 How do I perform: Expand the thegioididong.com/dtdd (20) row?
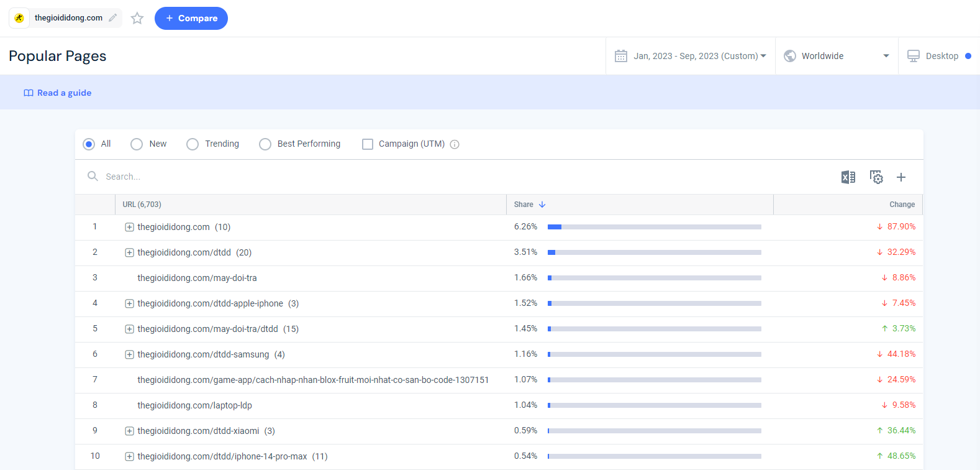click(x=129, y=253)
